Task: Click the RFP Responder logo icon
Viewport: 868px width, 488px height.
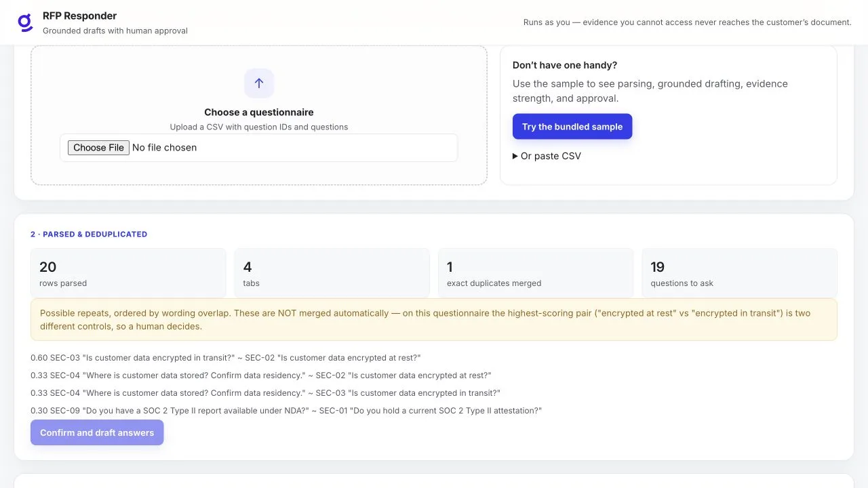Action: pyautogui.click(x=25, y=22)
